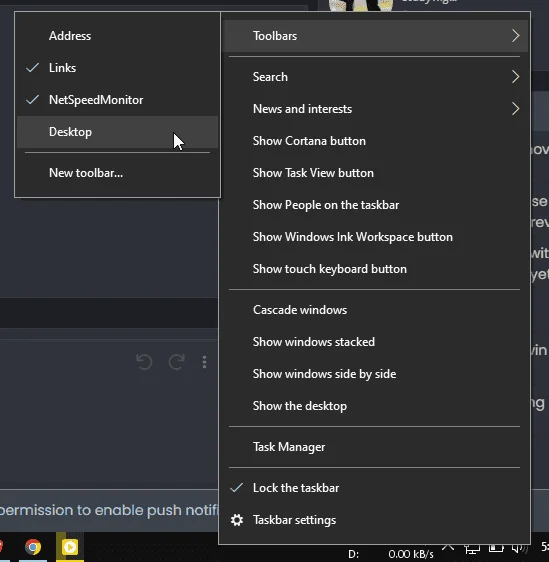
Task: Click the undo arrow icon in background window
Action: click(144, 362)
